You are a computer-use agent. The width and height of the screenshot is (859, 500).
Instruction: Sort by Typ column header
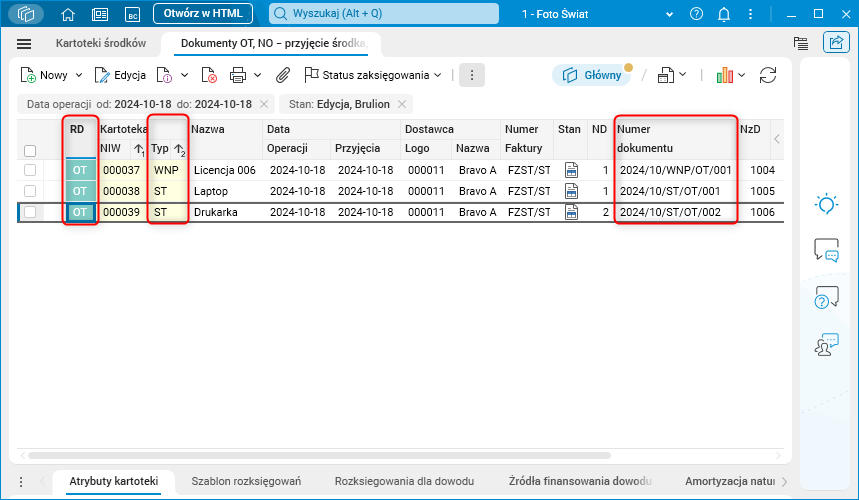click(160, 148)
